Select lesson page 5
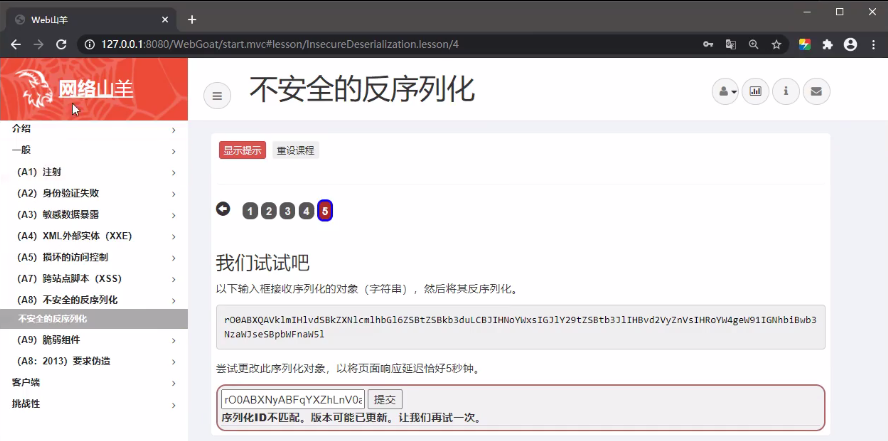The height and width of the screenshot is (441, 888). [x=325, y=211]
